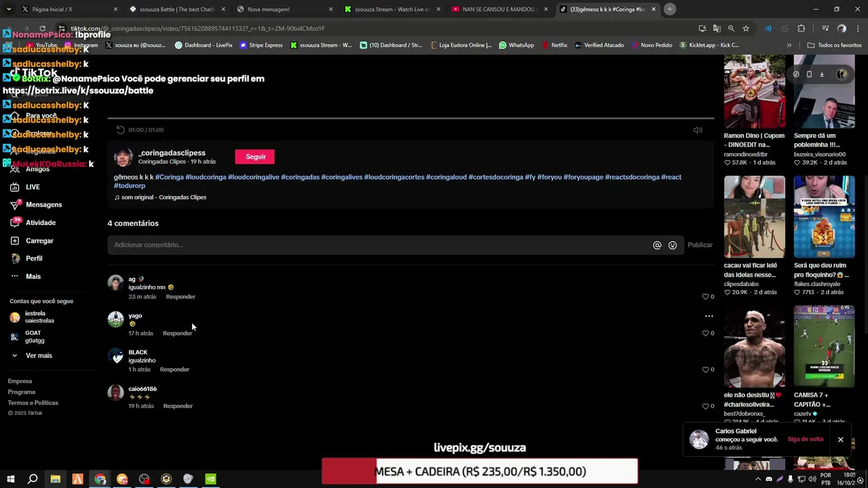This screenshot has height=488, width=868.
Task: Click the #foryoupage hashtag
Action: (x=583, y=177)
